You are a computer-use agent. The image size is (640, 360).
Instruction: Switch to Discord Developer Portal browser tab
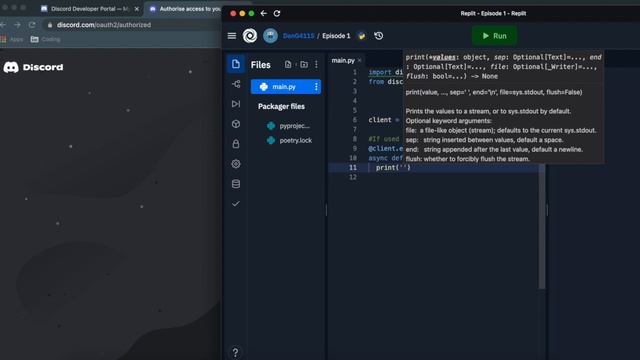tap(90, 9)
